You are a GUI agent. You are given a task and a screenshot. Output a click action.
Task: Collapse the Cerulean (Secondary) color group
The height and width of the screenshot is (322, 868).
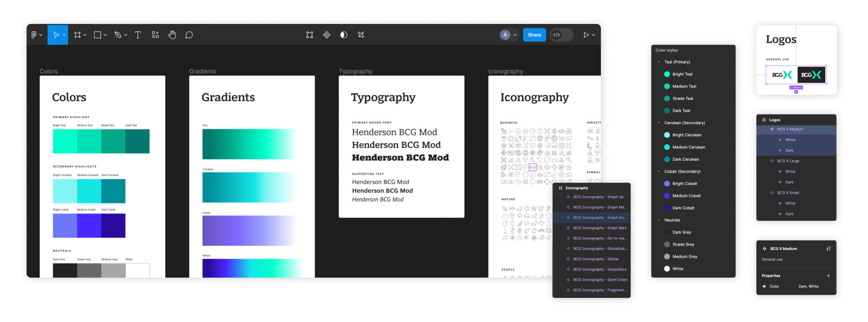click(659, 123)
